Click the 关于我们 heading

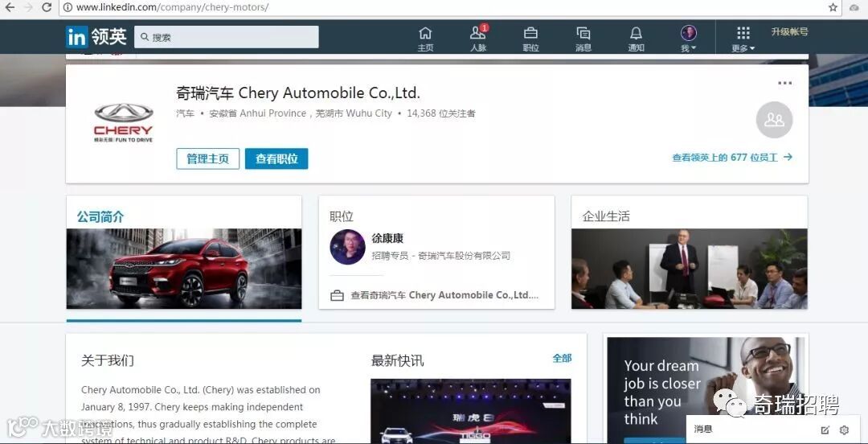[108, 360]
